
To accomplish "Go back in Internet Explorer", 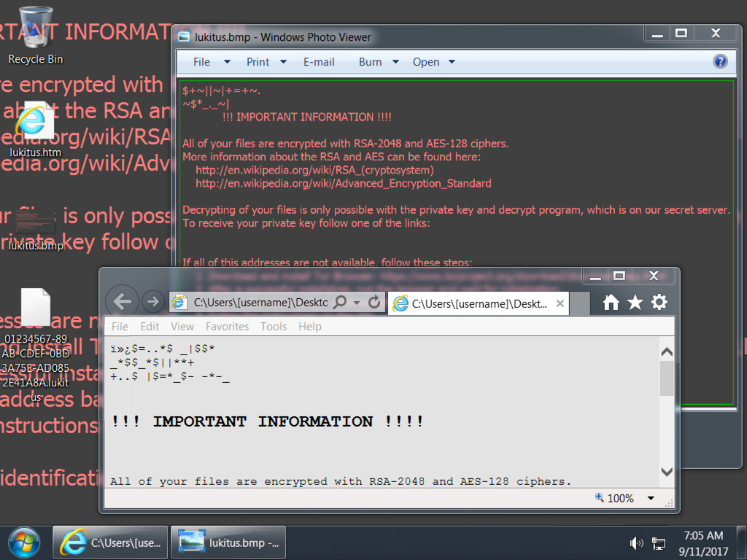I will [x=122, y=301].
